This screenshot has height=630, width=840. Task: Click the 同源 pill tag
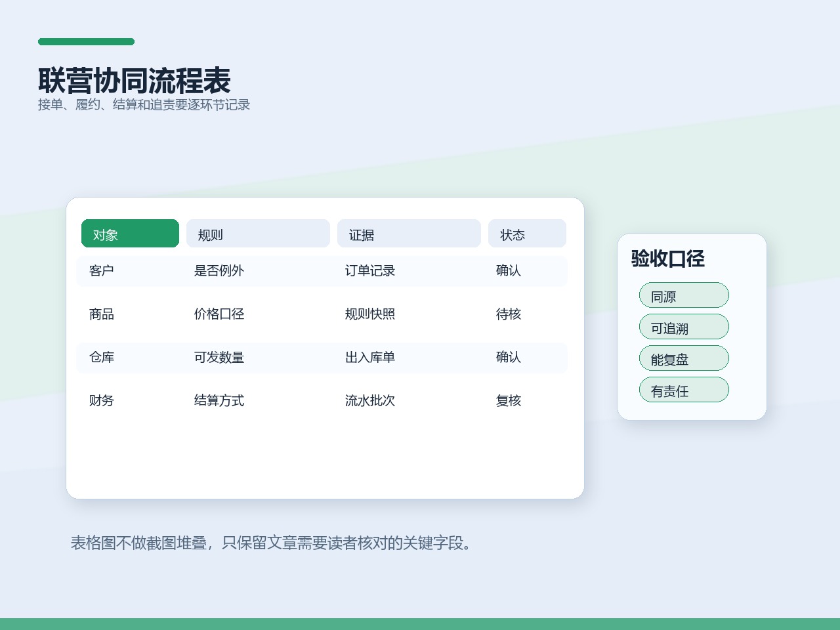click(x=684, y=295)
